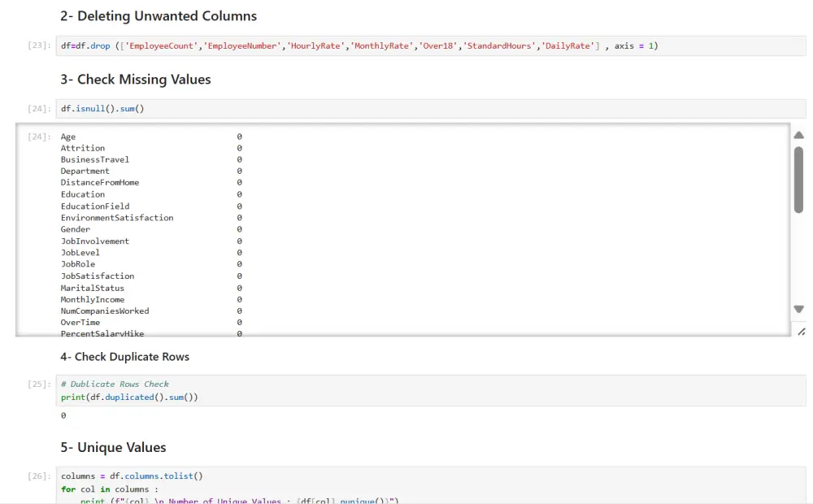Click the output scrollbar thumb
Viewport: 813px width, 504px height.
coord(798,180)
